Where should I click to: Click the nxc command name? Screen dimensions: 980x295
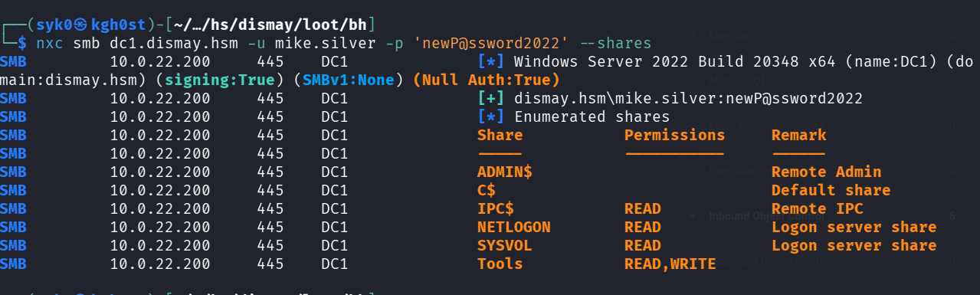click(x=51, y=44)
